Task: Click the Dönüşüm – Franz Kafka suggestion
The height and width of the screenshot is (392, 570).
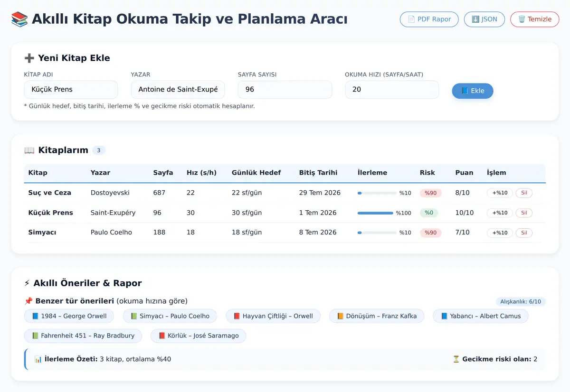Action: tap(377, 316)
